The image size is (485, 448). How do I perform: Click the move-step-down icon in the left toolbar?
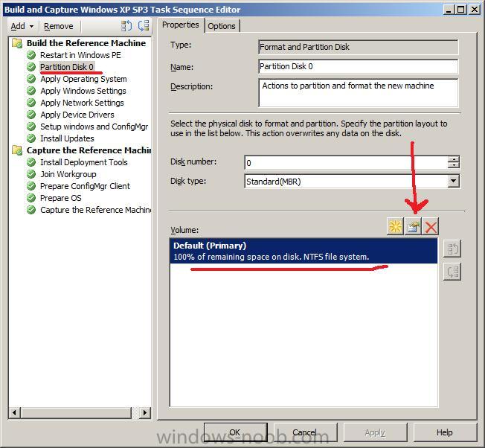coord(144,26)
